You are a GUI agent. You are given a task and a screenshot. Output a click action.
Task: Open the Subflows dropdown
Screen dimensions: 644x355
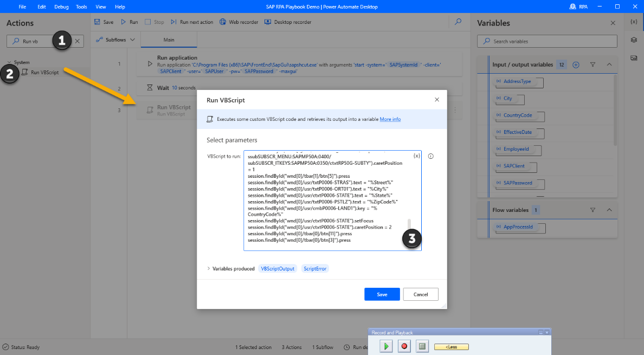[114, 39]
